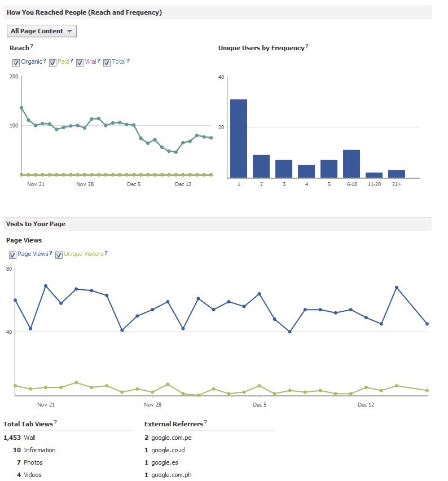The height and width of the screenshot is (481, 448).
Task: Click the Total Tab Views help icon
Action: tap(55, 422)
